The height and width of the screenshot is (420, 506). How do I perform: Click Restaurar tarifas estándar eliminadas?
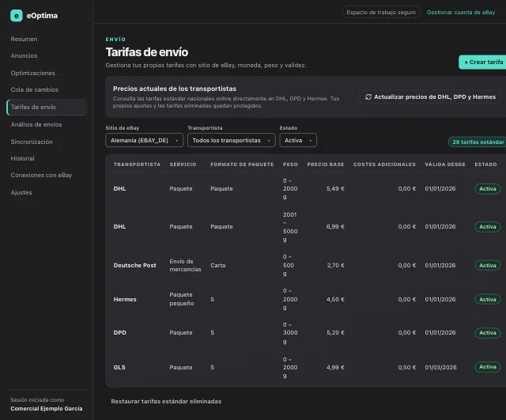166,402
